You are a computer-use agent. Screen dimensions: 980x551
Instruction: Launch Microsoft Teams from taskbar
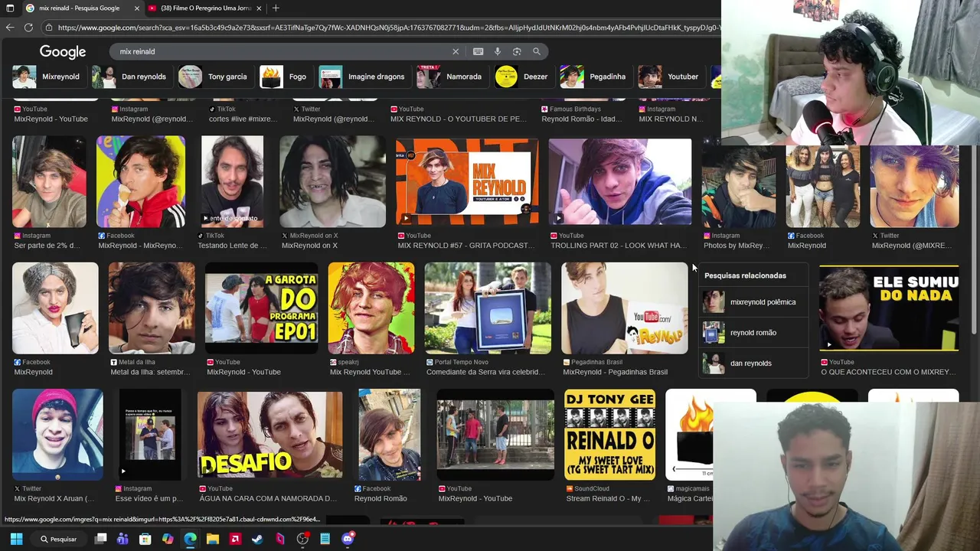(122, 539)
